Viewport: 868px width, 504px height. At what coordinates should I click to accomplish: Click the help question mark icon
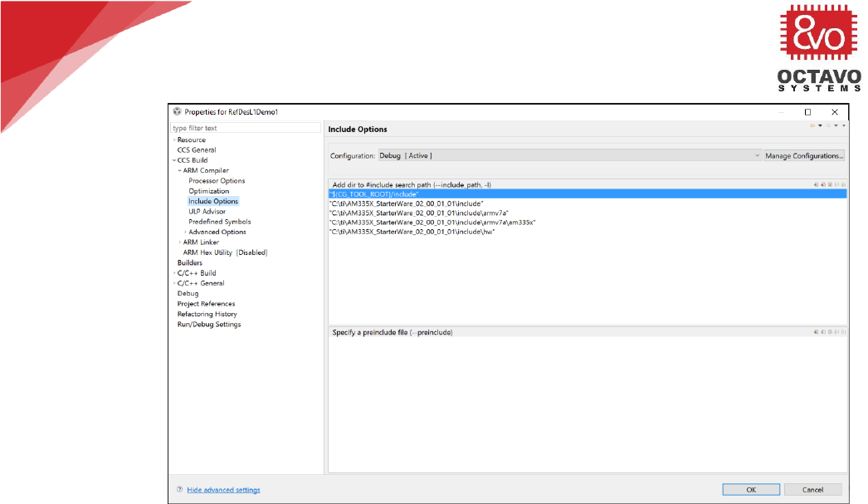point(179,489)
